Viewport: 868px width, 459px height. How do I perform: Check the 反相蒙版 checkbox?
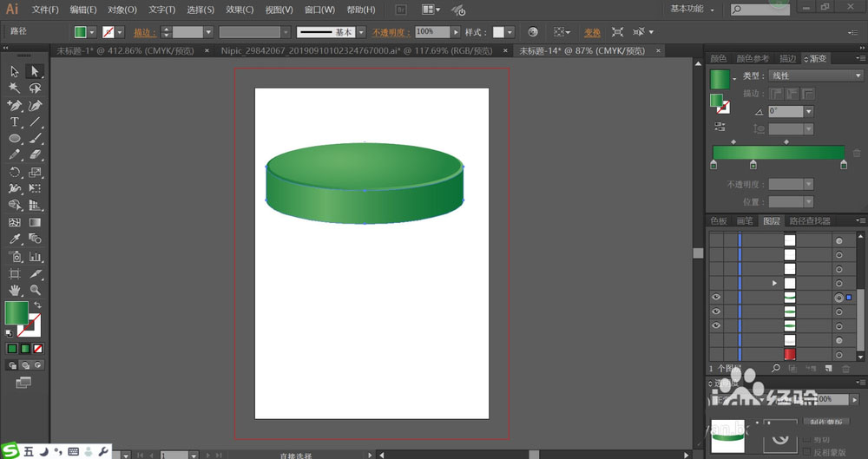(x=807, y=452)
